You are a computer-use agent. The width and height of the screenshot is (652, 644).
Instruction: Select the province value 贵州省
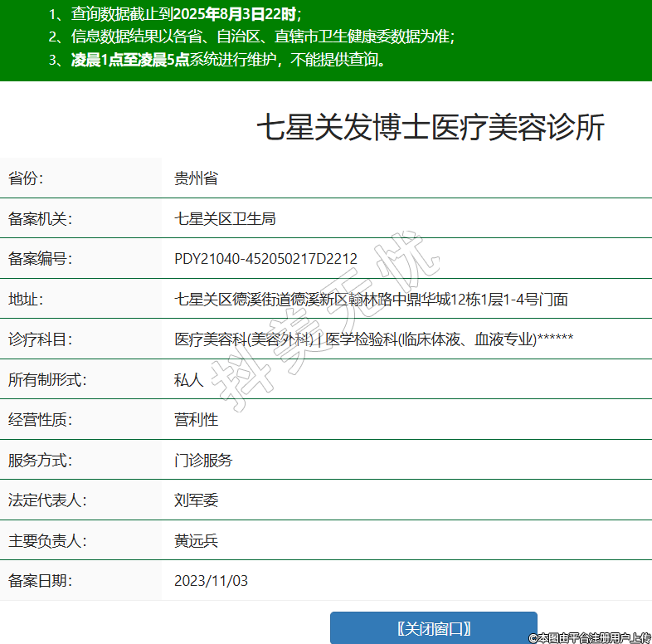[196, 178]
